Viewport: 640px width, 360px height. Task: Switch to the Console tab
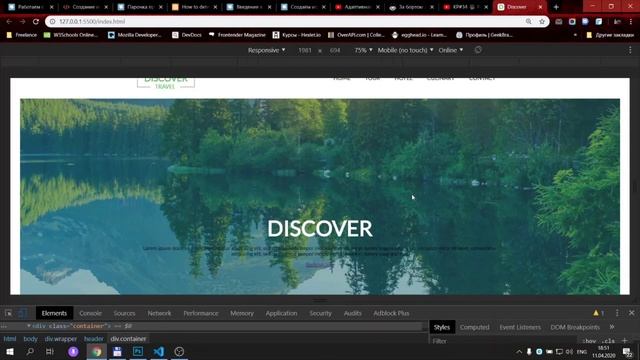pyautogui.click(x=90, y=313)
